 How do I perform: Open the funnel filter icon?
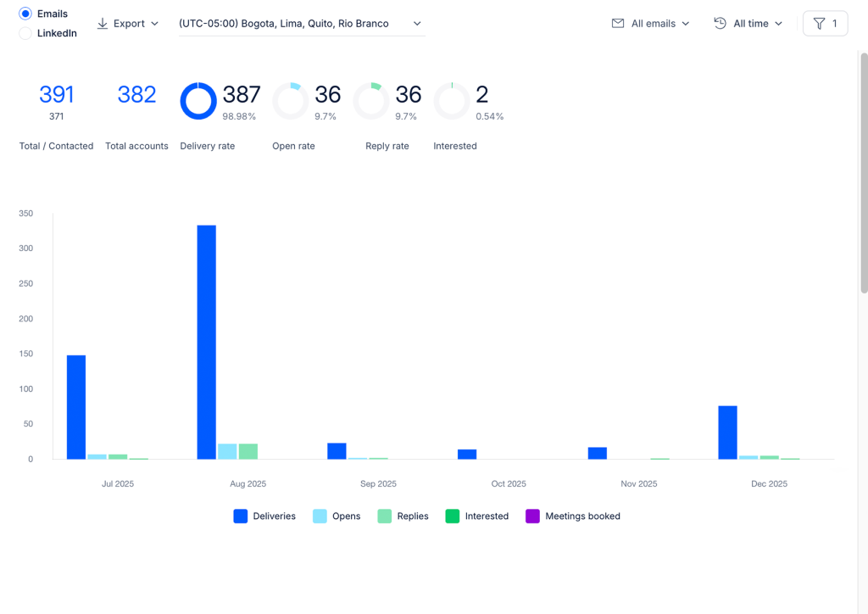click(x=820, y=23)
